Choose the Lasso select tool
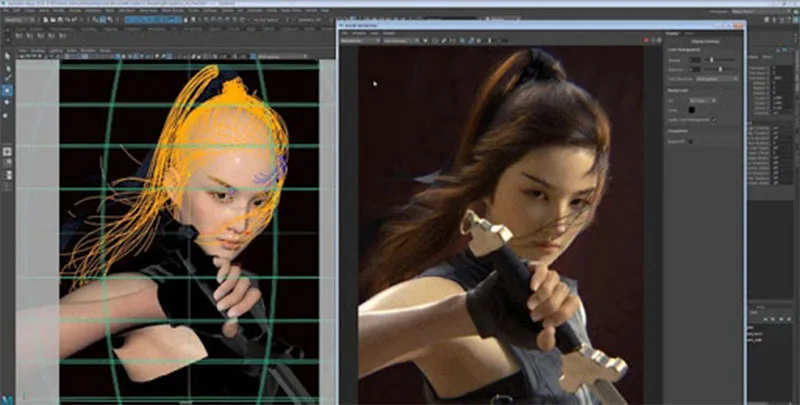800x405 pixels. [7, 68]
